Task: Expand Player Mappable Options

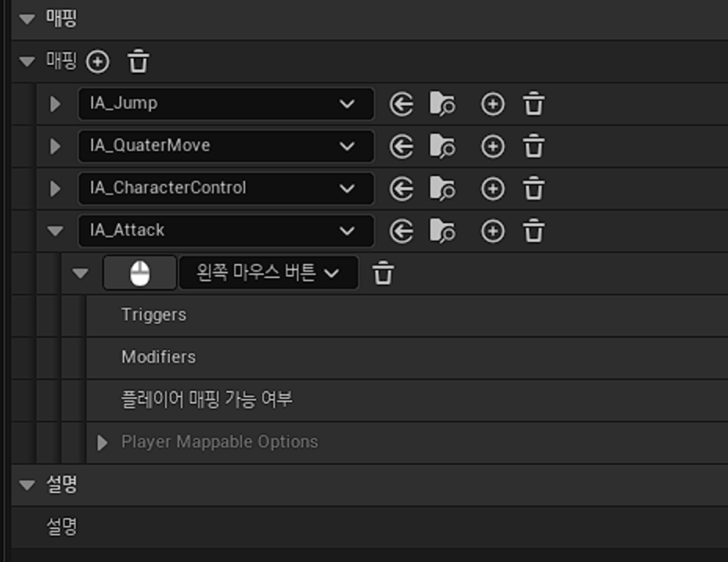Action: 102,442
